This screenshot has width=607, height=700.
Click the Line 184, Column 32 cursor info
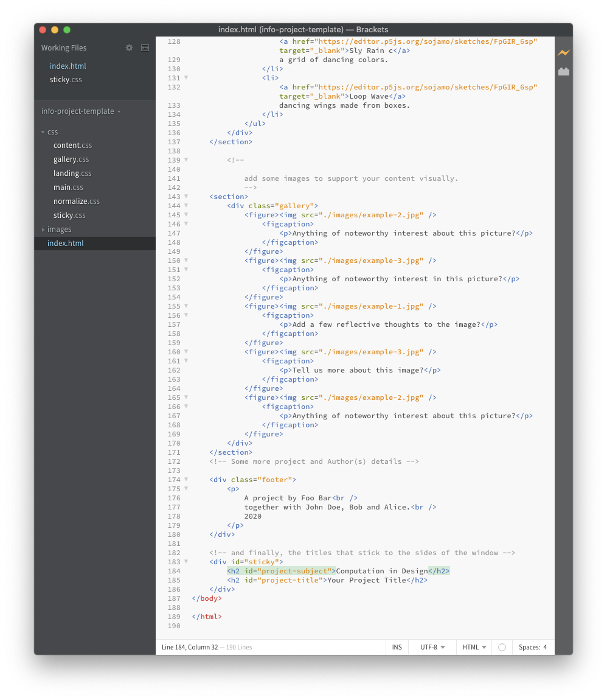(190, 647)
